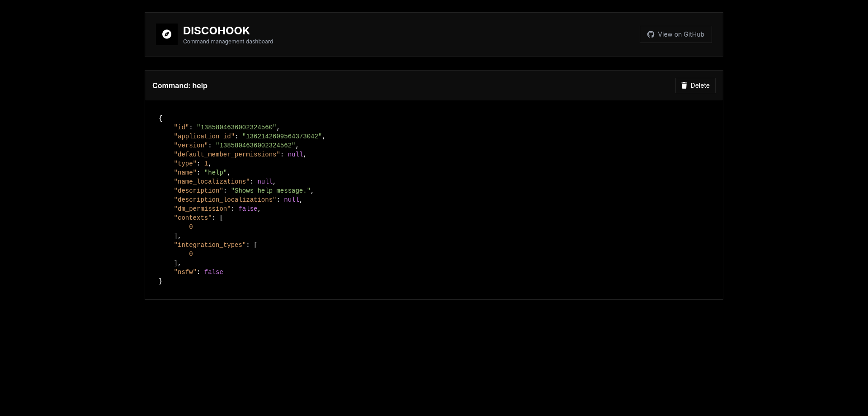Click 'Command management dashboard' subtitle
868x416 pixels.
tap(228, 42)
